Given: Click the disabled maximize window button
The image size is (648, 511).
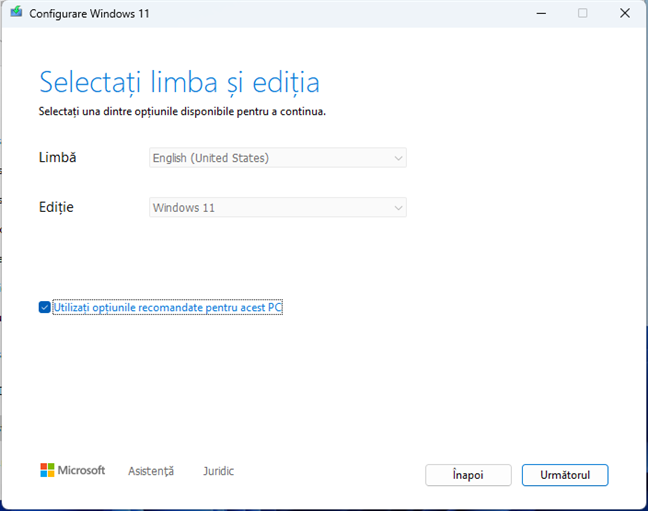Looking at the screenshot, I should click(583, 13).
